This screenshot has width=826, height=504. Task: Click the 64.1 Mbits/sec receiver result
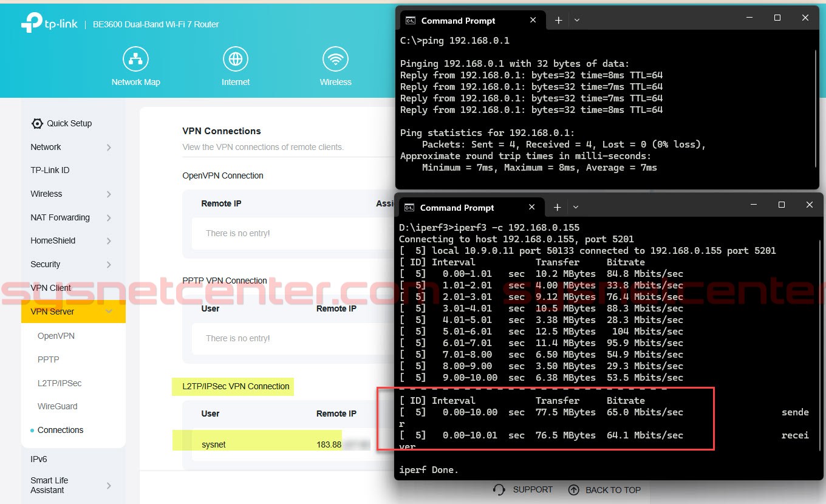[645, 435]
